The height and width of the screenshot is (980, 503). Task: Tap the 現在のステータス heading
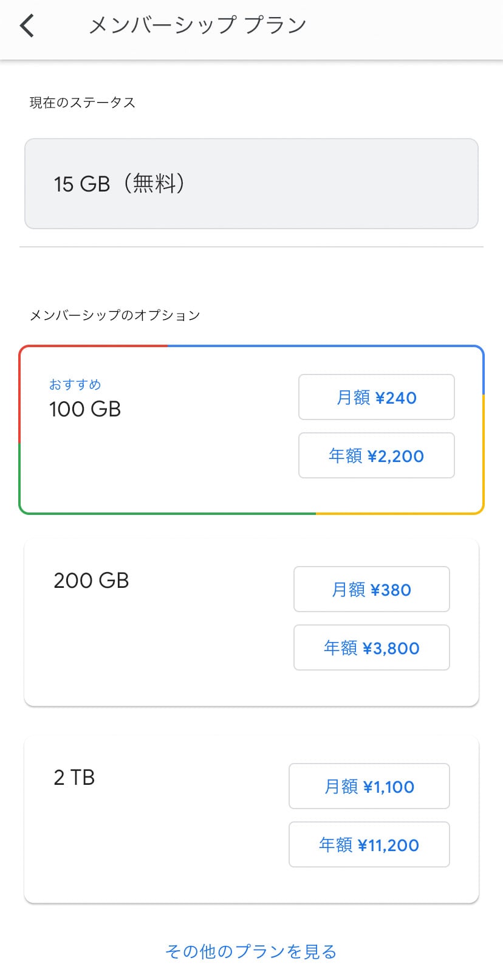[82, 103]
